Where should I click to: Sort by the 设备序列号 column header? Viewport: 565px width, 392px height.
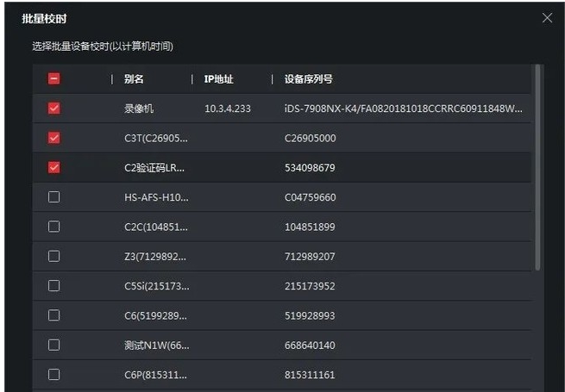coord(308,79)
